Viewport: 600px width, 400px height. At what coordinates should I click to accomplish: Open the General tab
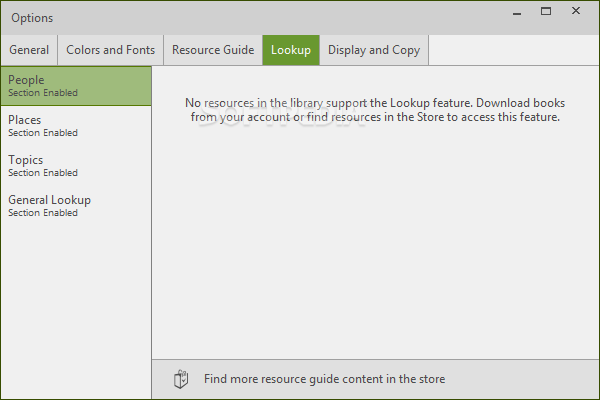click(x=29, y=50)
